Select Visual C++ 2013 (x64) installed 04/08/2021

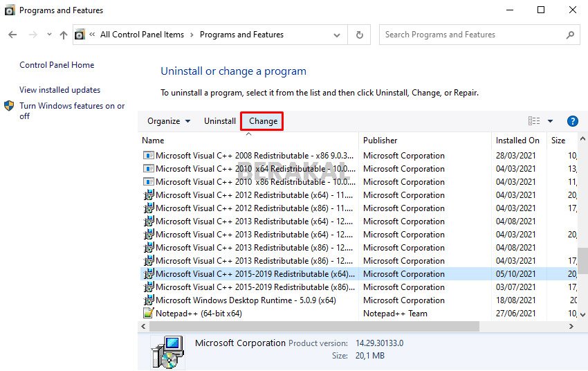coord(359,221)
